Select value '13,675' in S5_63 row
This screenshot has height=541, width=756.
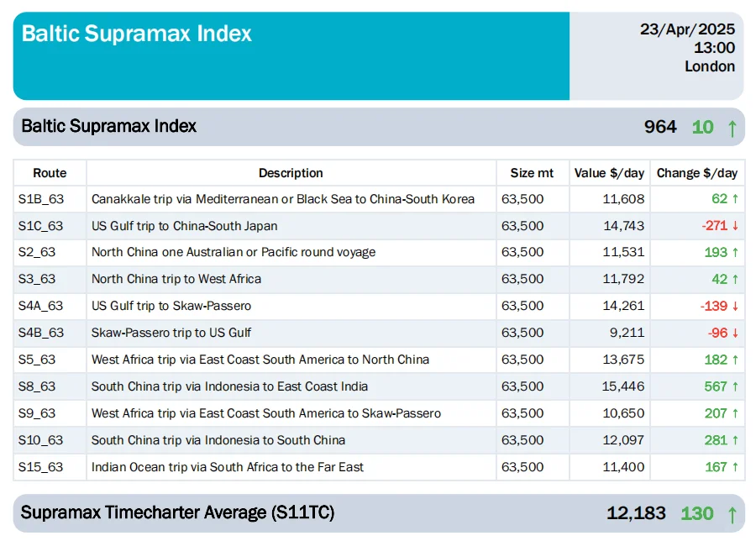pos(623,360)
